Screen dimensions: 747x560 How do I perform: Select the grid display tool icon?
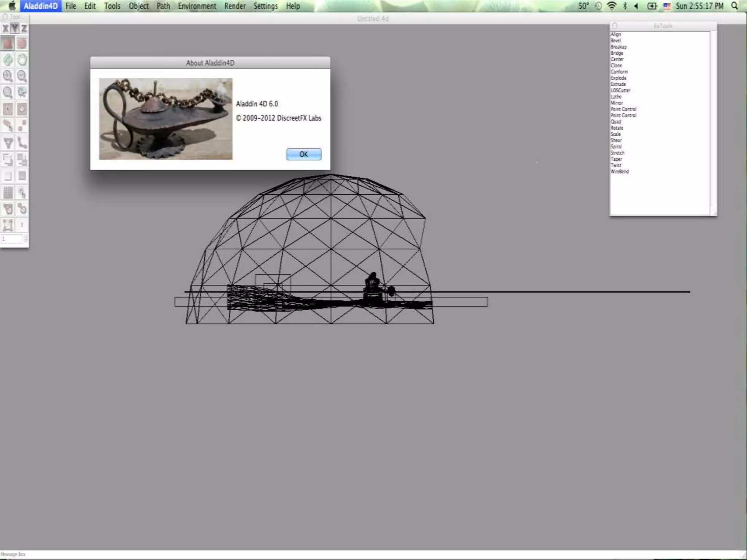pos(8,192)
